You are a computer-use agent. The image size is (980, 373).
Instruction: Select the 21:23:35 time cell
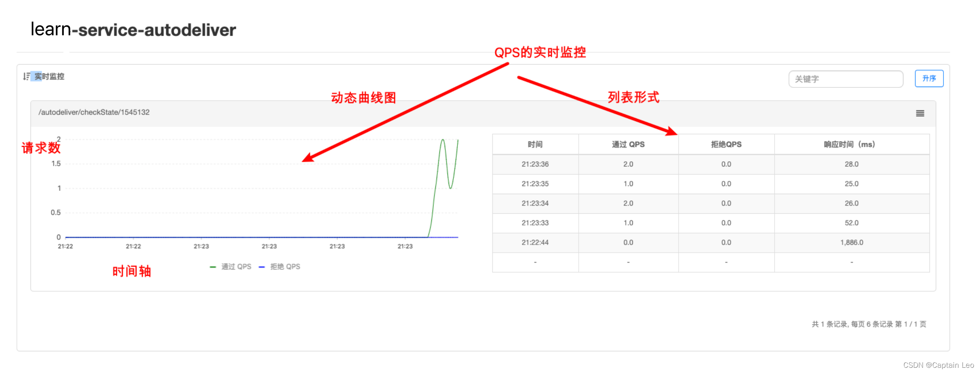[x=535, y=184]
